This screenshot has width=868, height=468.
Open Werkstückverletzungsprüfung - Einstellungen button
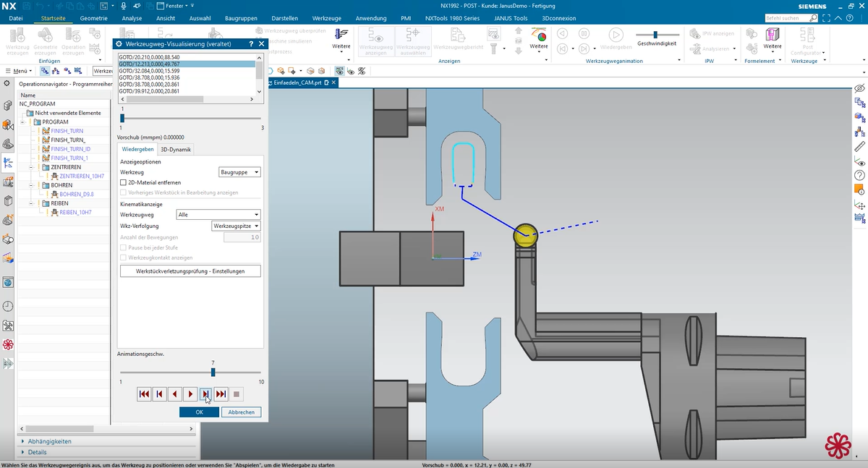coord(190,271)
